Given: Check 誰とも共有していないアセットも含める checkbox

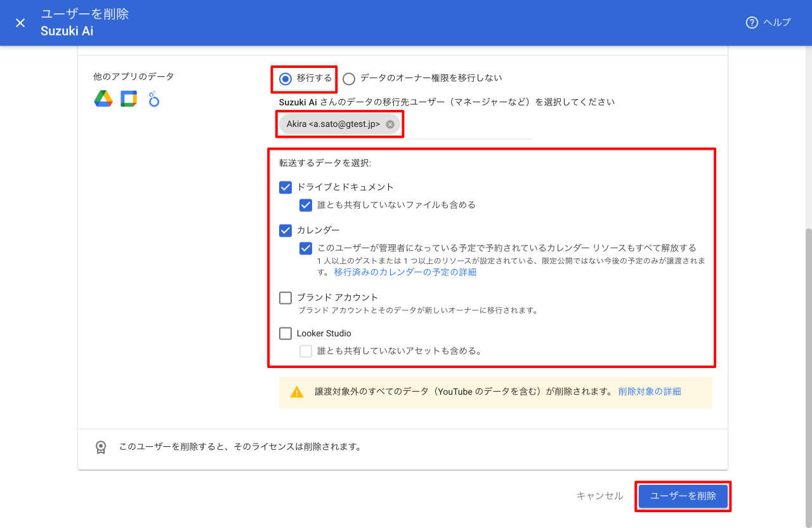Looking at the screenshot, I should click(306, 351).
